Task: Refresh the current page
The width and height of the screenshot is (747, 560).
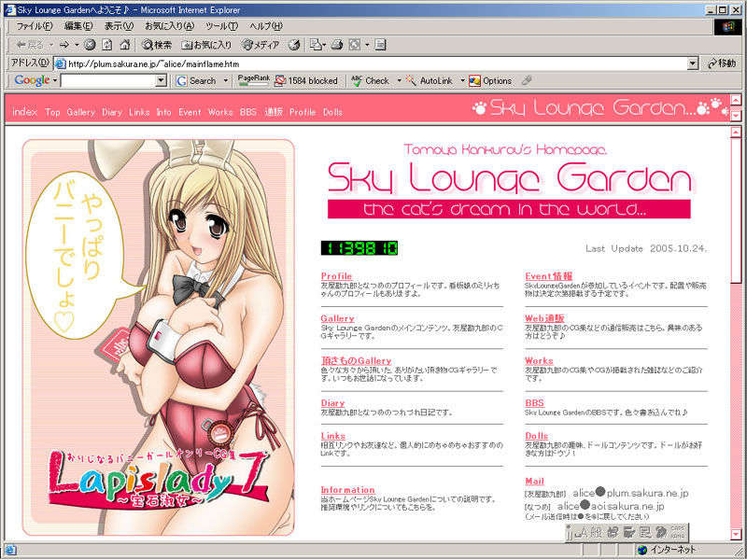Action: coord(107,45)
